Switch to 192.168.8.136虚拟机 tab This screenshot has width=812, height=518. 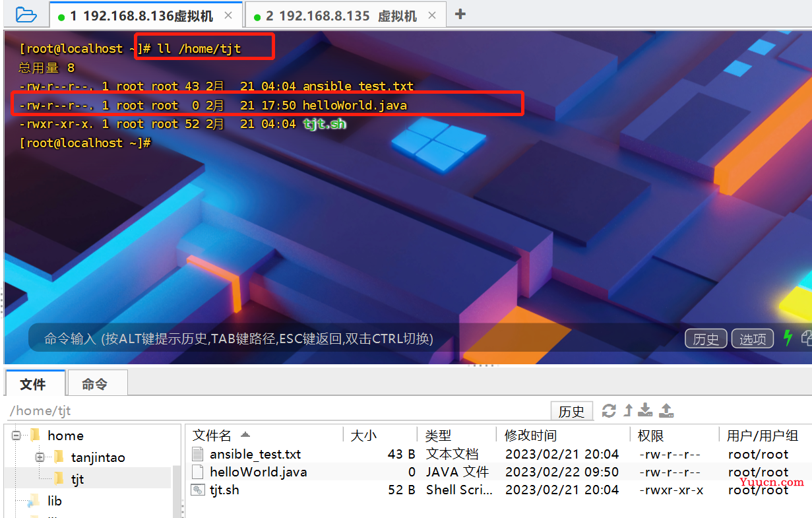click(146, 15)
